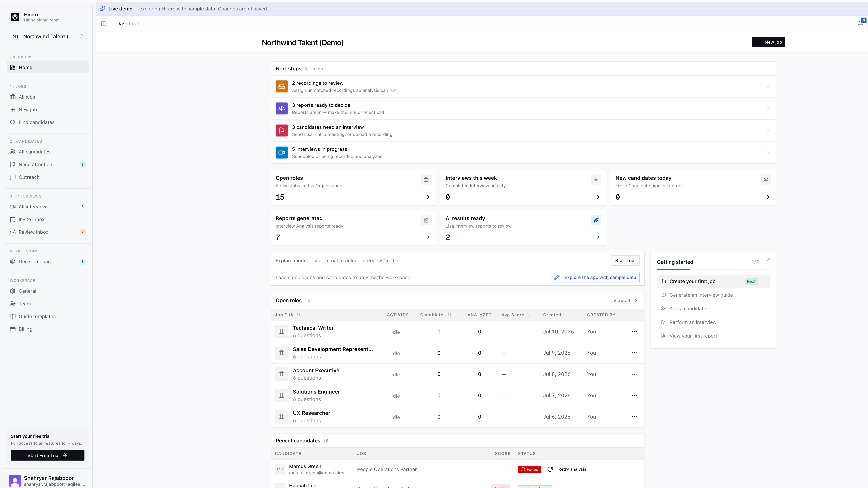Click the orange recordings inbox icon
The image size is (868, 488).
pyautogui.click(x=281, y=86)
